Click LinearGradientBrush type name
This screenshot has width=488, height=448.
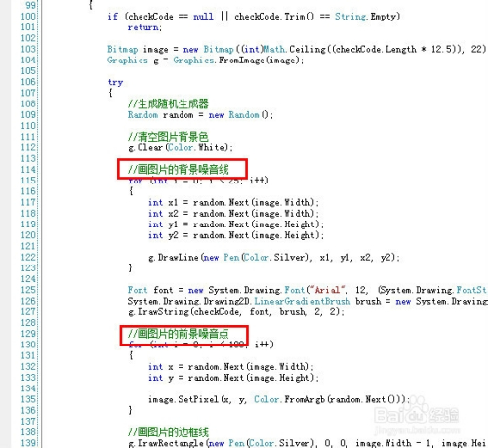[303, 301]
